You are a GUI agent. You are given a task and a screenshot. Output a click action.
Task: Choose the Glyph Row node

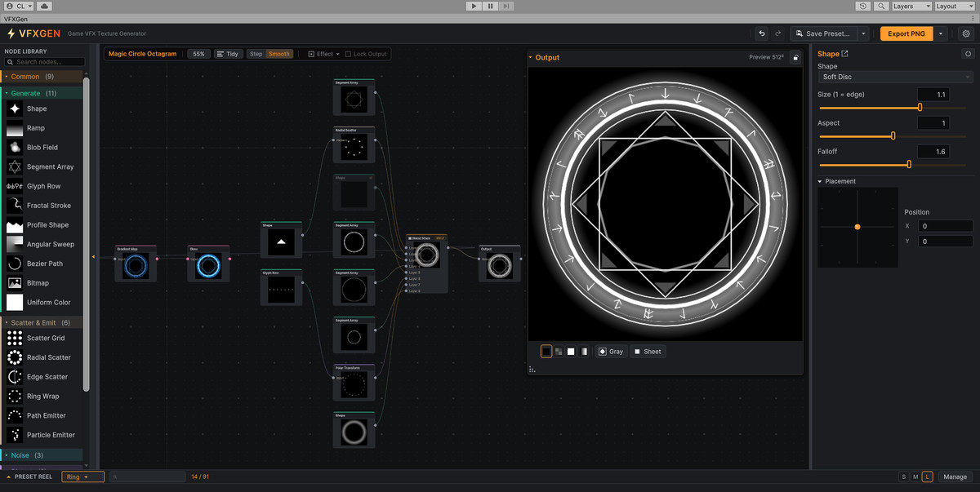[x=43, y=186]
